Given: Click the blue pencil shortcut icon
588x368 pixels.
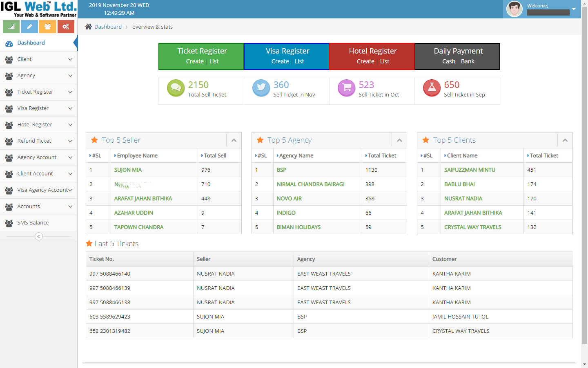Looking at the screenshot, I should click(x=29, y=27).
